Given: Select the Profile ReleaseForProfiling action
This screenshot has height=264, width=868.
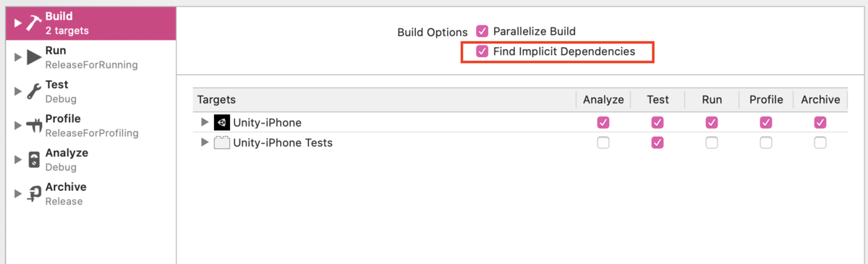Looking at the screenshot, I should tap(90, 126).
